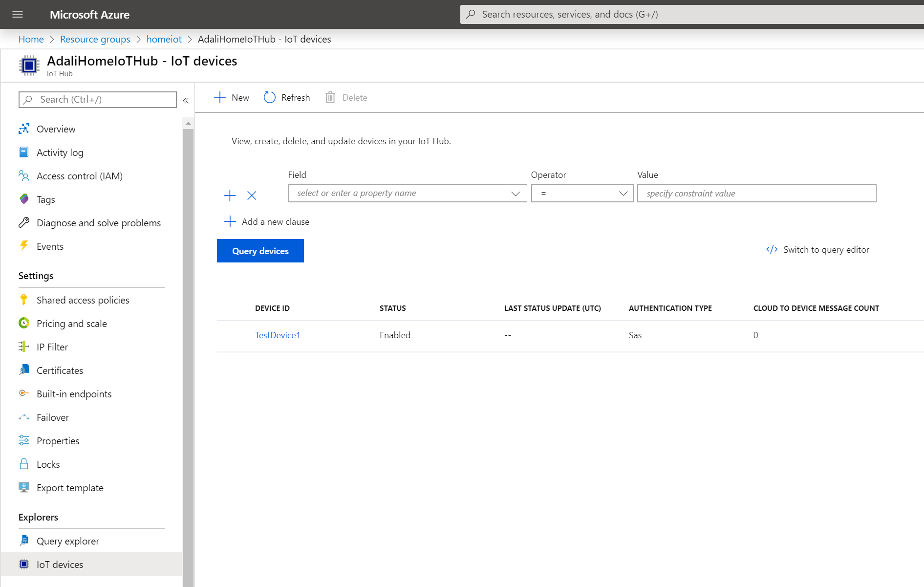Screen dimensions: 924x587
Task: Click the homeiot breadcrumb link
Action: click(x=164, y=39)
